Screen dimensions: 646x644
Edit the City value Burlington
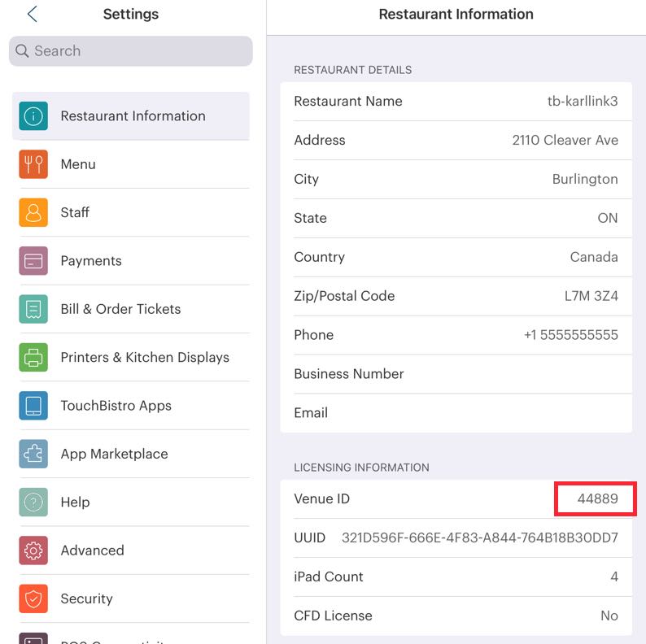pos(585,179)
